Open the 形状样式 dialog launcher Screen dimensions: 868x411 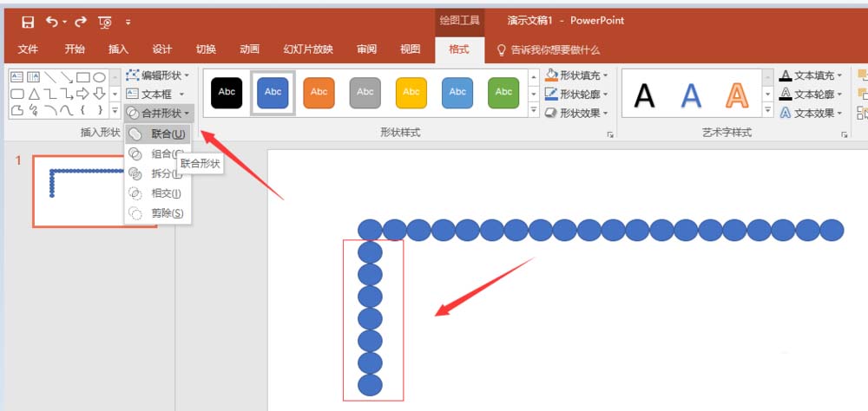tap(610, 134)
